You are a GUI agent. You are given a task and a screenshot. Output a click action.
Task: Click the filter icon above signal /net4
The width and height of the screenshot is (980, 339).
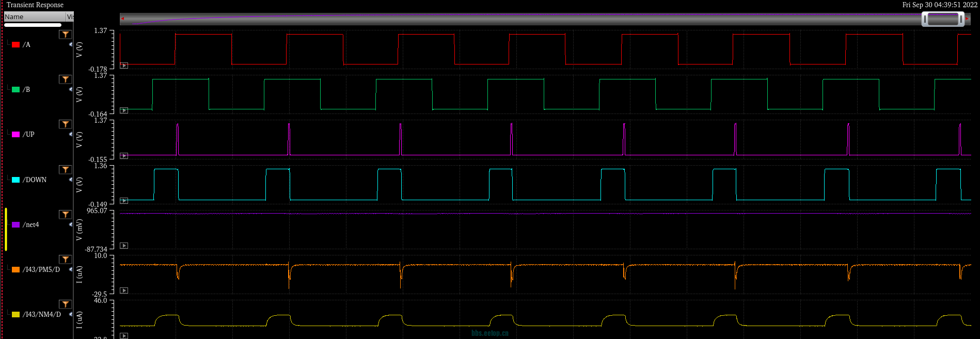pyautogui.click(x=65, y=215)
